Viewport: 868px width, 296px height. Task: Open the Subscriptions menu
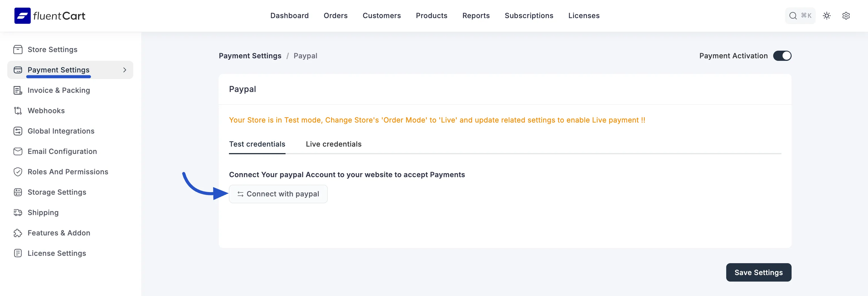pos(529,16)
